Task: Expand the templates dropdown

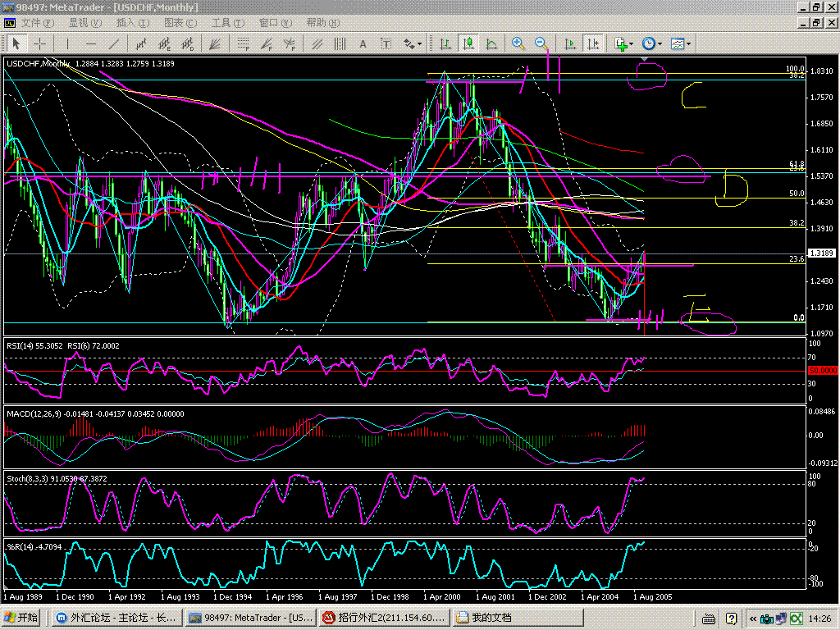Action: (681, 43)
